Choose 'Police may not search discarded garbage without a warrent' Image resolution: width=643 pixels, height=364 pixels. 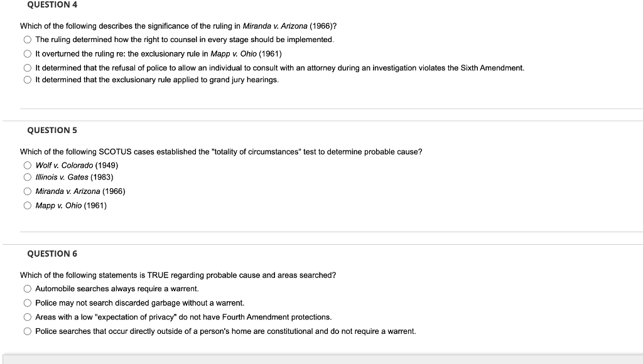coord(28,302)
